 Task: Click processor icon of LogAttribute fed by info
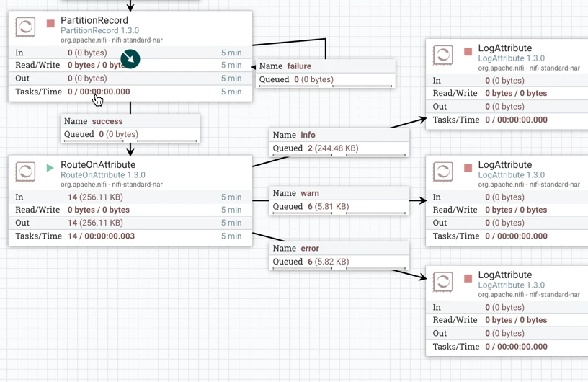coord(442,55)
